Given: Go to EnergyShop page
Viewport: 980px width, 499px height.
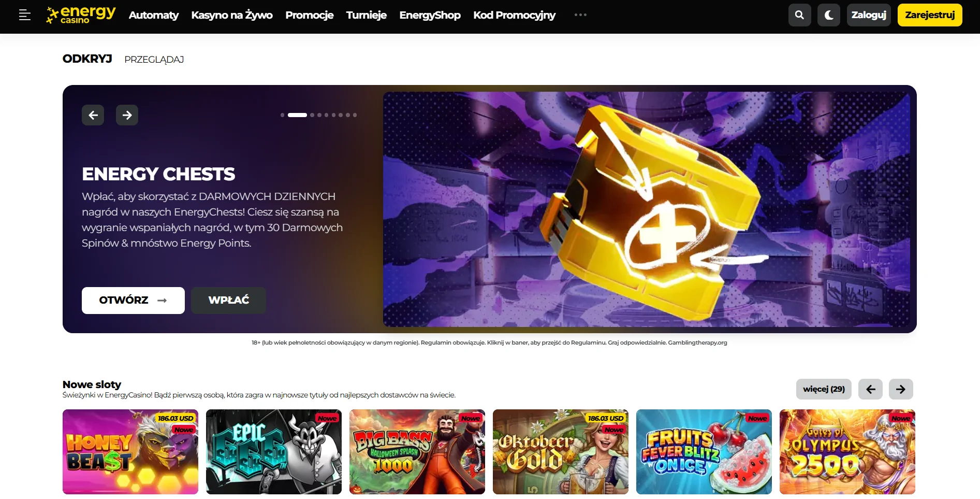Looking at the screenshot, I should point(430,15).
